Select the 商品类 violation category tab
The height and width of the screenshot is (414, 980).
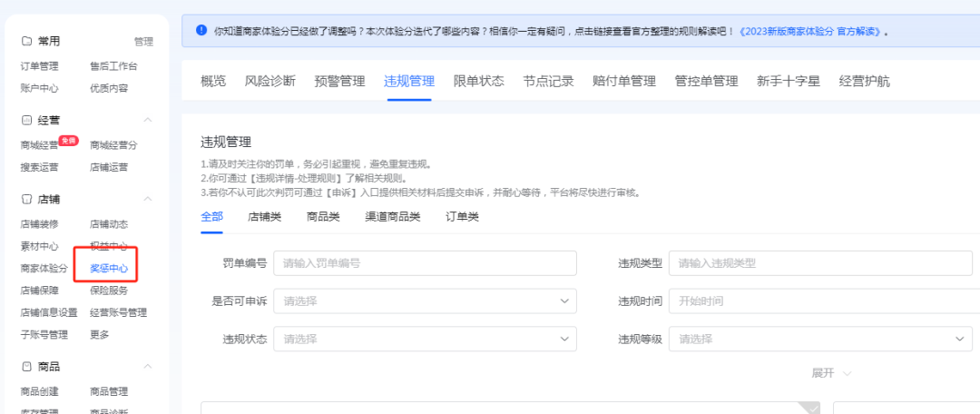point(323,217)
